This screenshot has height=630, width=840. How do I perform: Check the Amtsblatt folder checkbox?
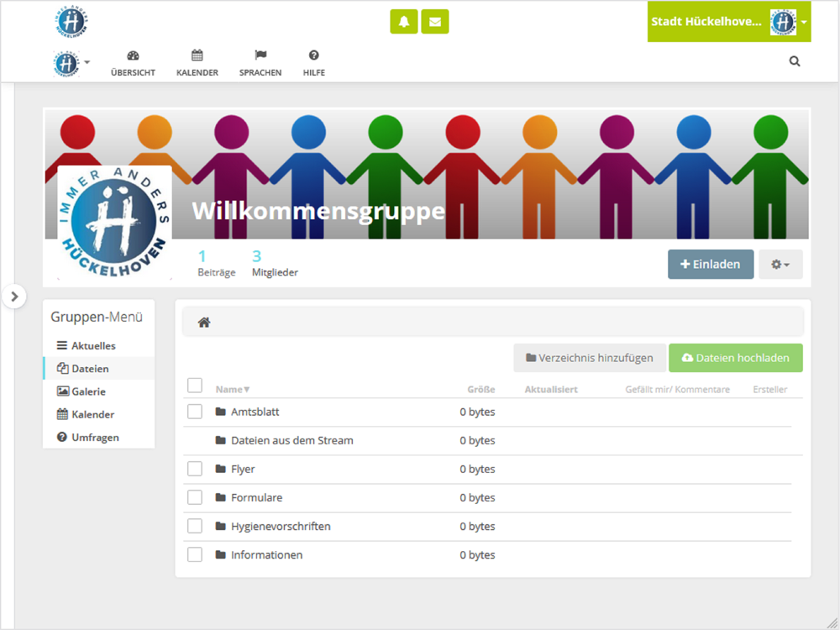pos(195,412)
